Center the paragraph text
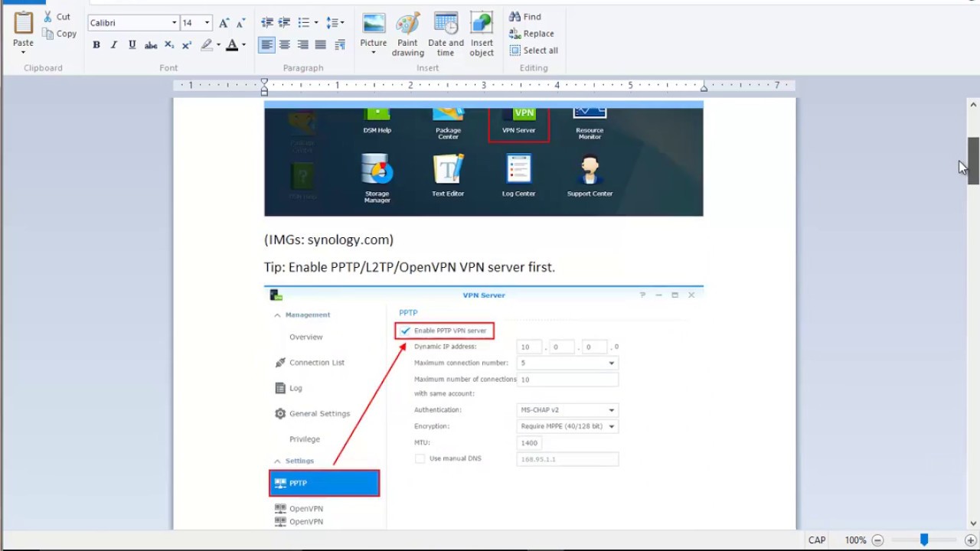 (284, 45)
